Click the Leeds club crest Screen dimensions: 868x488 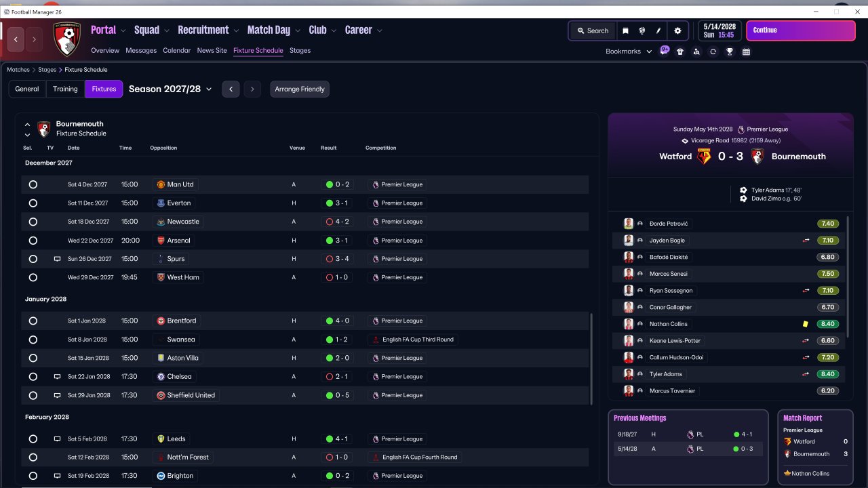tap(161, 439)
